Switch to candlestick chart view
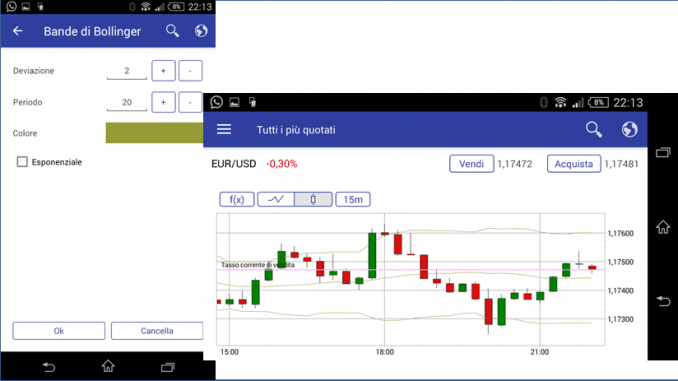The image size is (678, 381). (x=313, y=199)
